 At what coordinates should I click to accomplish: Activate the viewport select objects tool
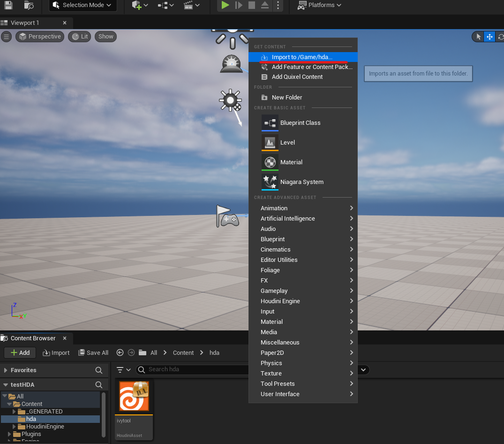click(478, 37)
